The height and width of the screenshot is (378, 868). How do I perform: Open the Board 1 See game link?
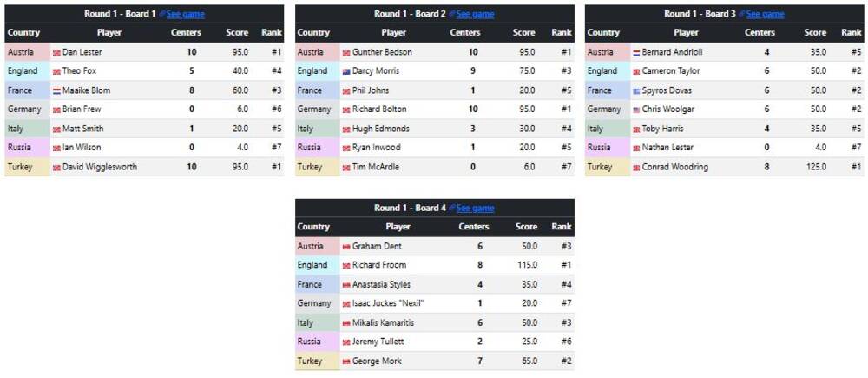click(186, 14)
